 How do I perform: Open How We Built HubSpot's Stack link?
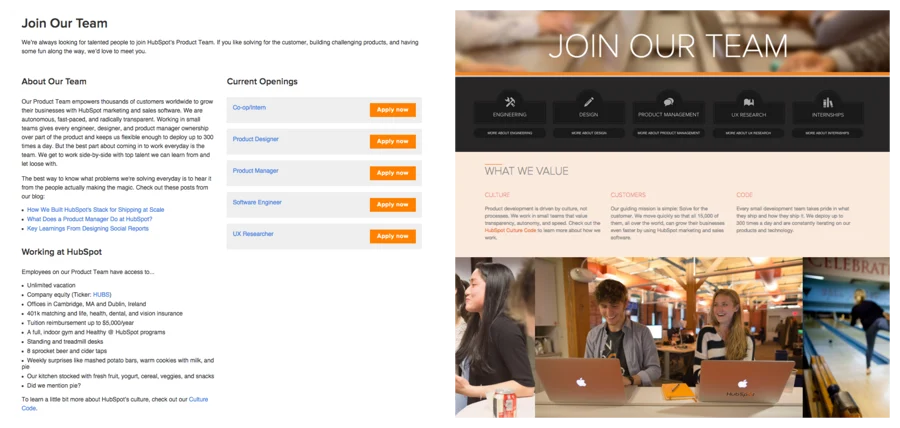pos(95,210)
